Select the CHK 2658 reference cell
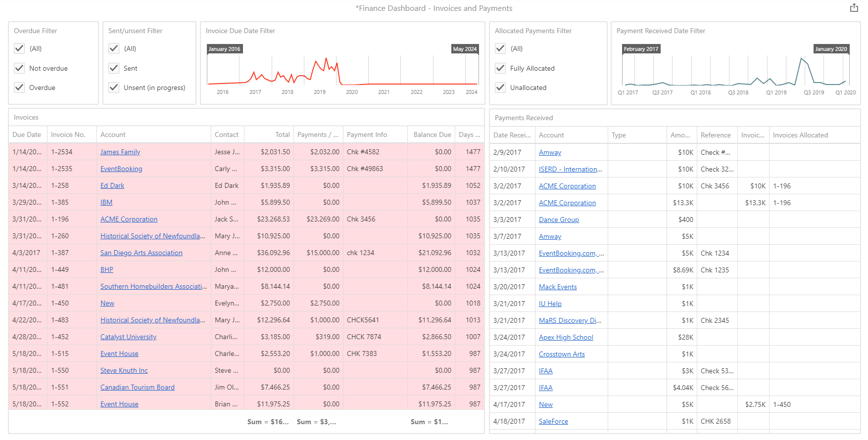Screen dimensions: 868x440 [717, 421]
